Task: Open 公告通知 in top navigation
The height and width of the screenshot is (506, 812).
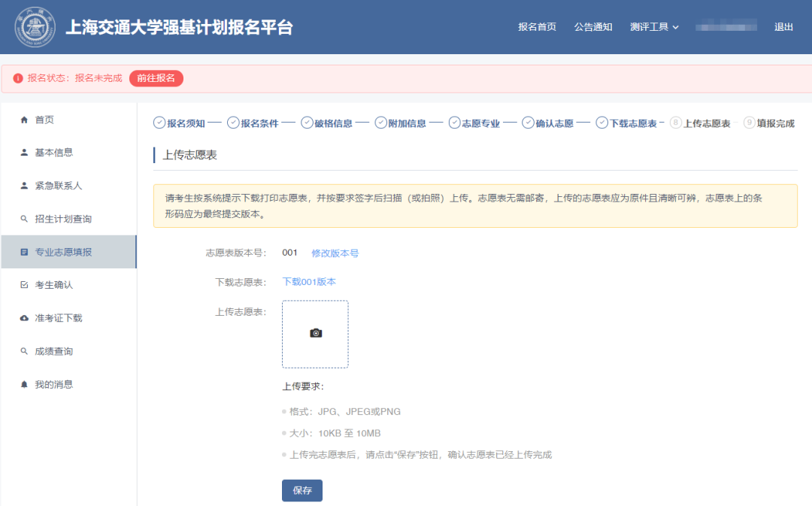Action: click(x=593, y=27)
